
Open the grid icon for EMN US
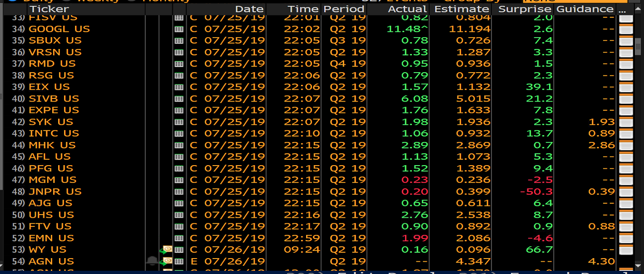(x=179, y=238)
